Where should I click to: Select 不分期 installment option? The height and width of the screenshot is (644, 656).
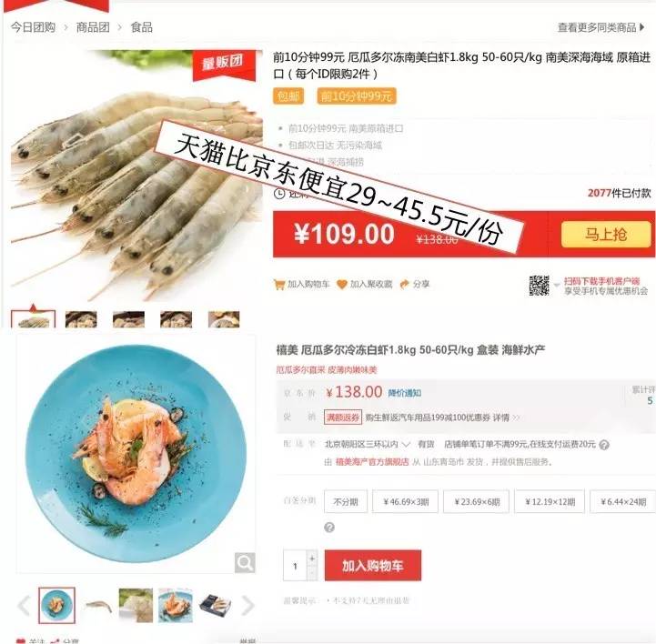(346, 501)
